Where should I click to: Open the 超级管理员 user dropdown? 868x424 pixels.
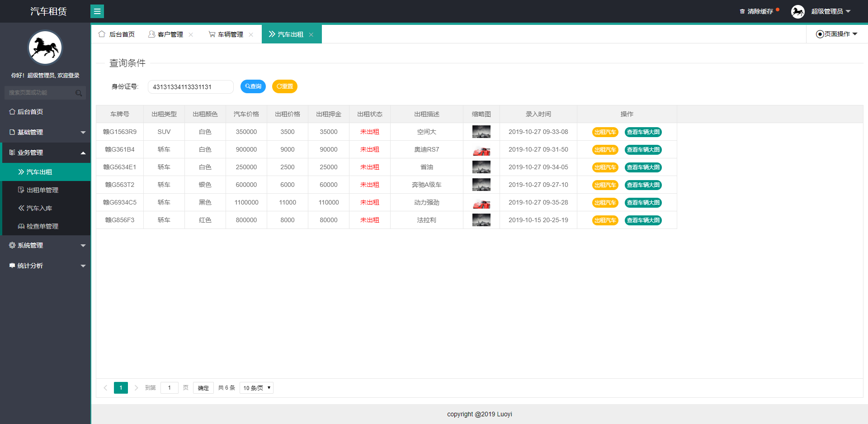click(831, 11)
